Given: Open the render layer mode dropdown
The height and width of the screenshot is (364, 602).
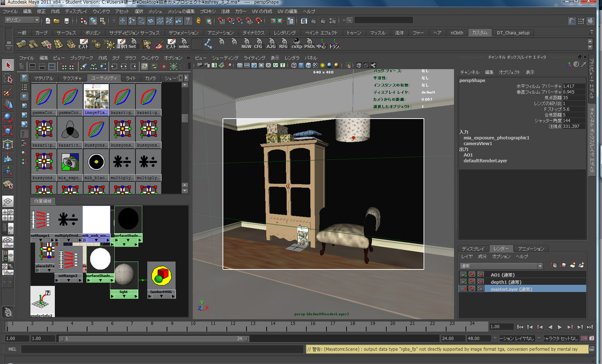Looking at the screenshot, I should point(501,266).
